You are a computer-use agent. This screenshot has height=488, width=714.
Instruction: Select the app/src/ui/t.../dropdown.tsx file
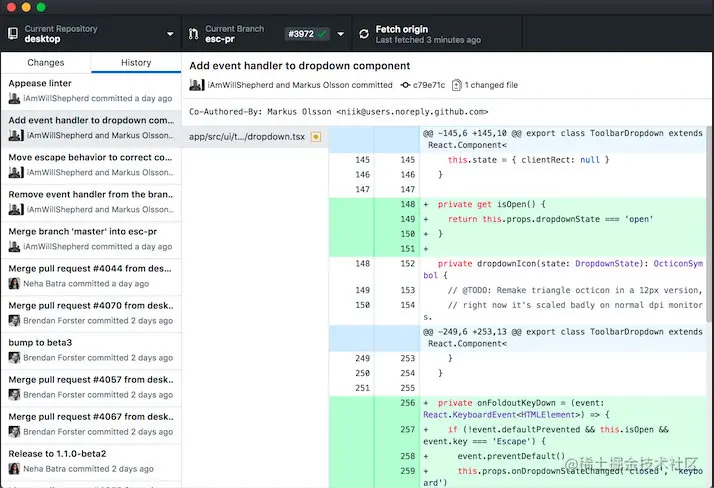(x=255, y=137)
